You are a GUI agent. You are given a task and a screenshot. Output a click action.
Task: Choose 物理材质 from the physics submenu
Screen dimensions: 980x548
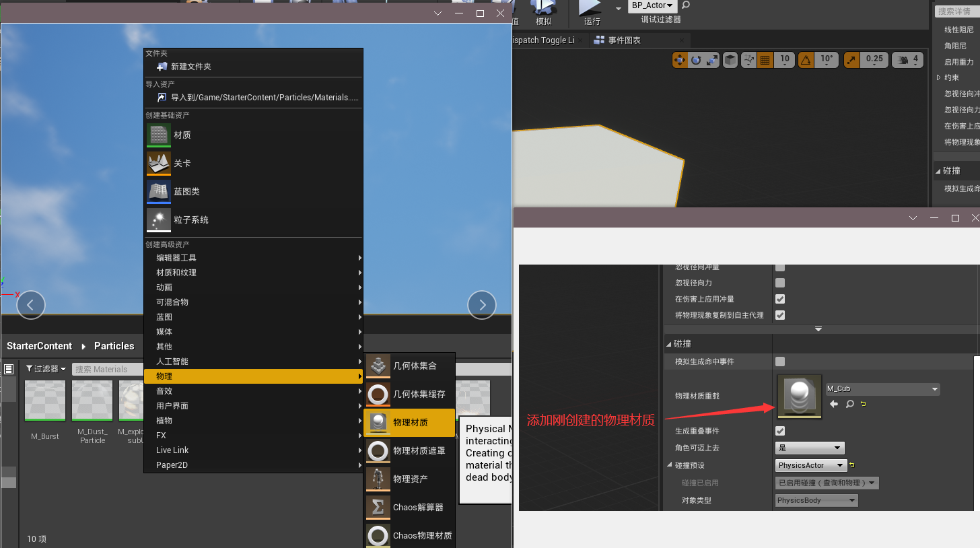click(x=410, y=423)
